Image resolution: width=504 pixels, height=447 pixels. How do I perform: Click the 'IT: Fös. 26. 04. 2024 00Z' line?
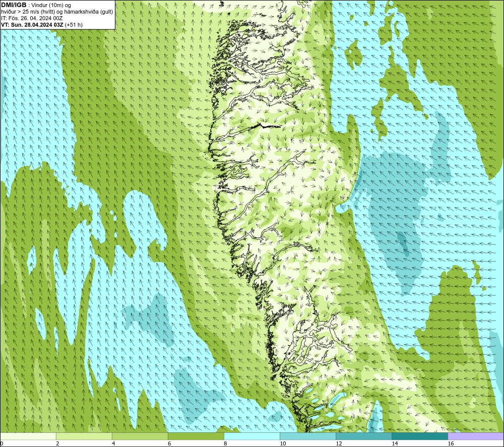(x=31, y=18)
